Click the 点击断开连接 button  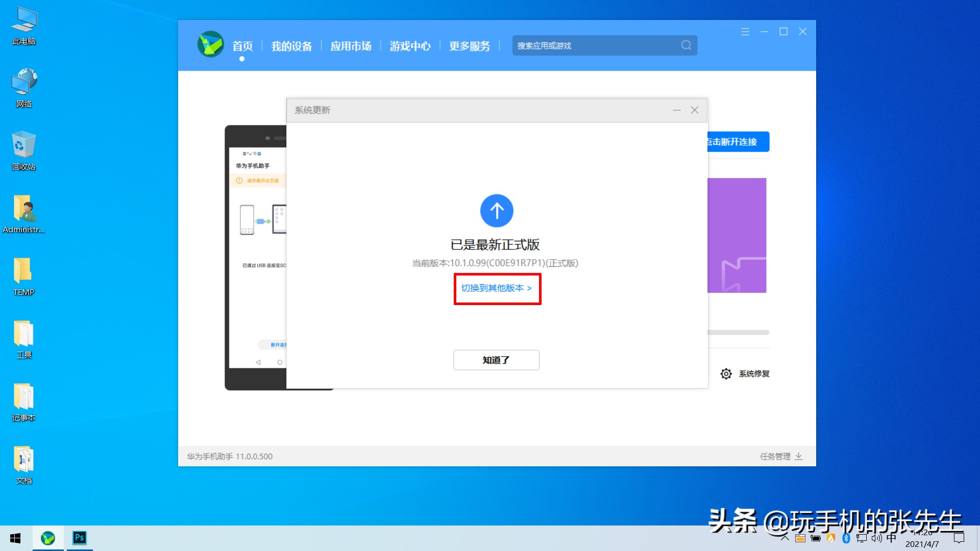(738, 142)
